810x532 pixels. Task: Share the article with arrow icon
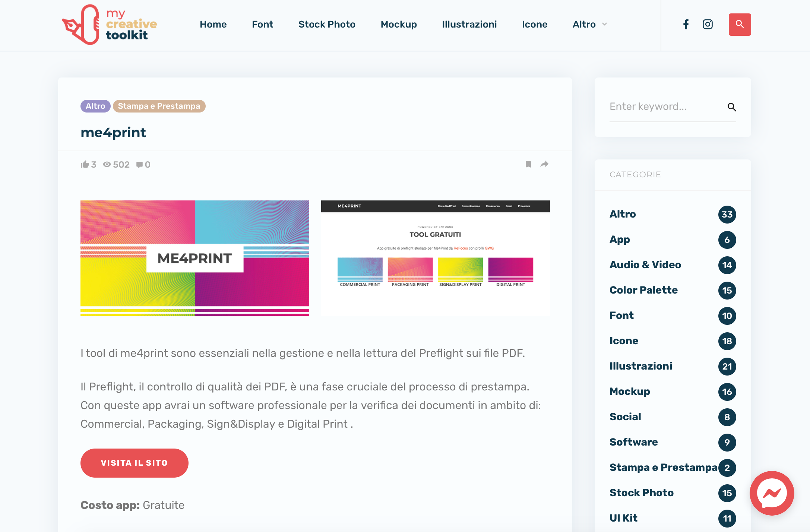pos(544,164)
